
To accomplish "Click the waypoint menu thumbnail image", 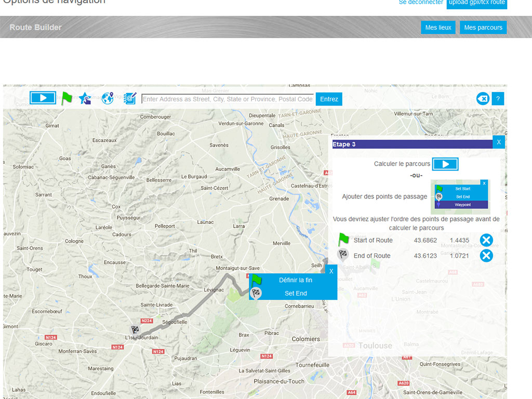I will point(461,197).
